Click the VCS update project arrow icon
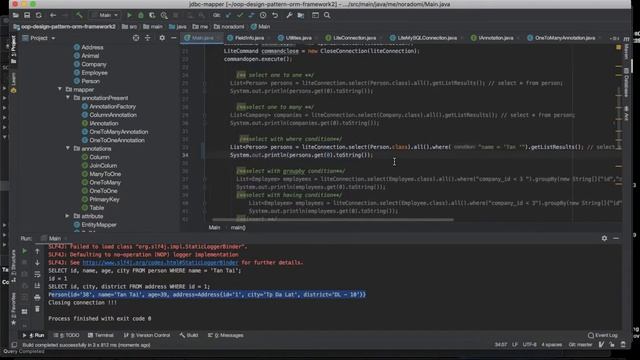The width and height of the screenshot is (640, 360). [x=228, y=15]
